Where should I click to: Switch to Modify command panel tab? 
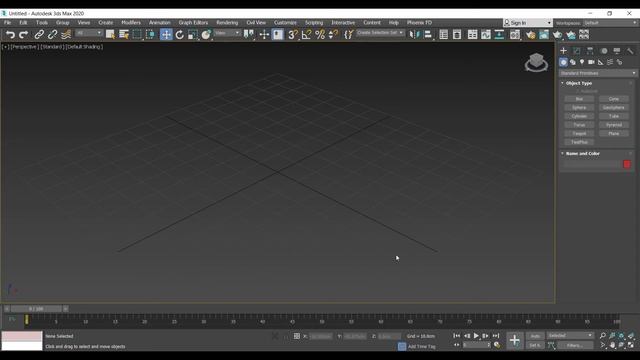tap(577, 51)
